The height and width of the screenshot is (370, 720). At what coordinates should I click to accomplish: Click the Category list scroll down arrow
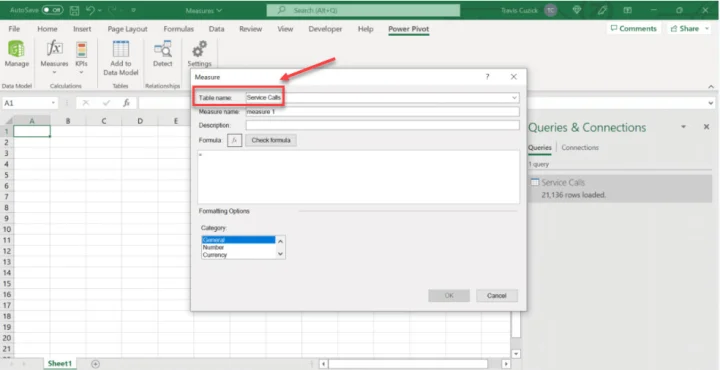(281, 254)
